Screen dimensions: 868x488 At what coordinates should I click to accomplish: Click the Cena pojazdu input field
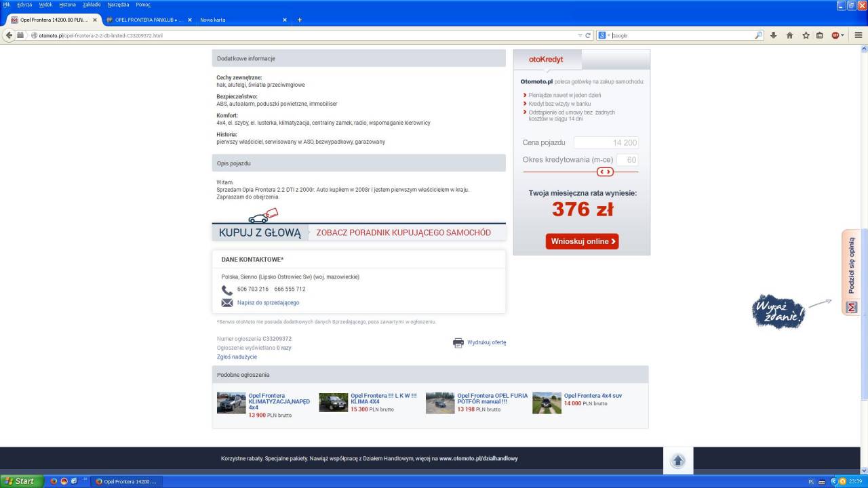[606, 143]
